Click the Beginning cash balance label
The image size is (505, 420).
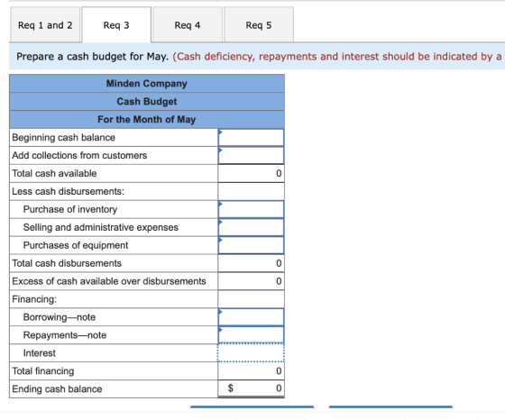click(x=63, y=137)
